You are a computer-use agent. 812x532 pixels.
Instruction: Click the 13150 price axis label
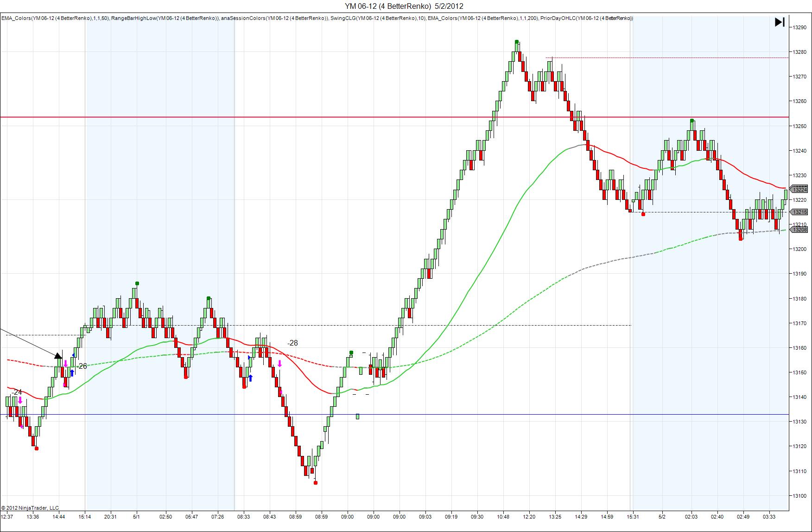[799, 372]
